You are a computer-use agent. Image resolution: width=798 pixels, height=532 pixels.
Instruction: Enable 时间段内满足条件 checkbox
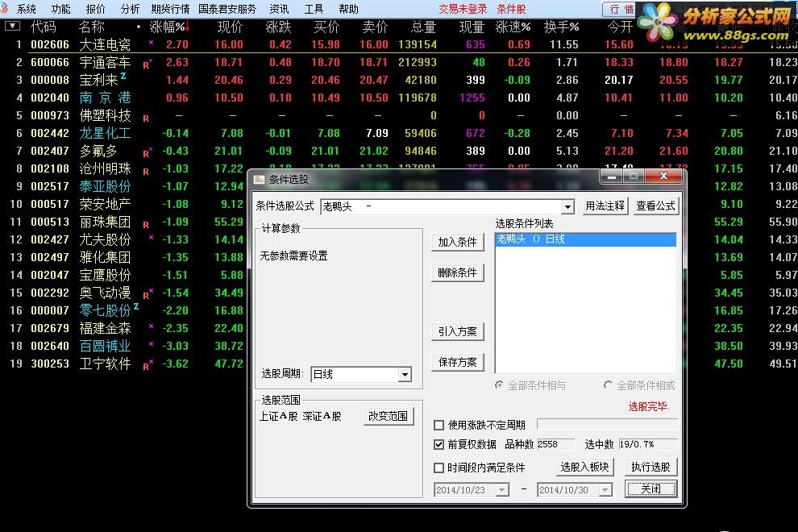pos(438,468)
